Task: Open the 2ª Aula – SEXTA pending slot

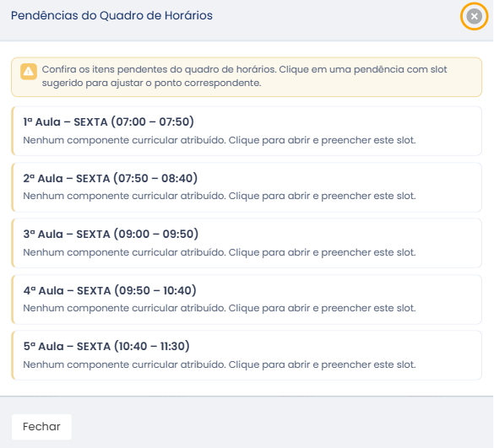Action: point(247,187)
